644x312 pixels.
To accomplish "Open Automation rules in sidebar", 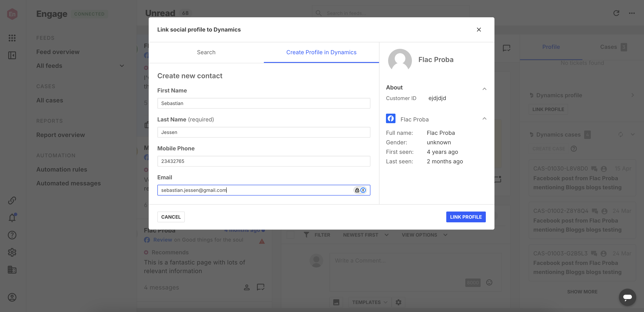I will click(62, 169).
